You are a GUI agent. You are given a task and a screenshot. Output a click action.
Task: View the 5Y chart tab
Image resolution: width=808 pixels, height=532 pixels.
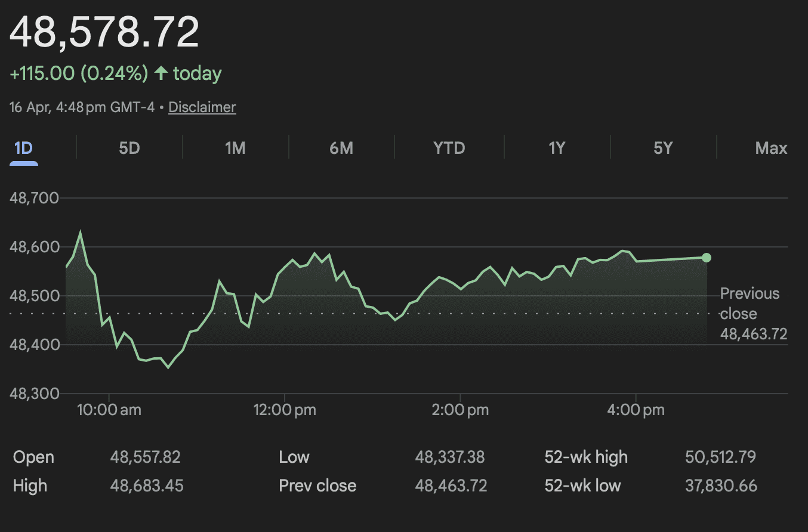pos(663,148)
